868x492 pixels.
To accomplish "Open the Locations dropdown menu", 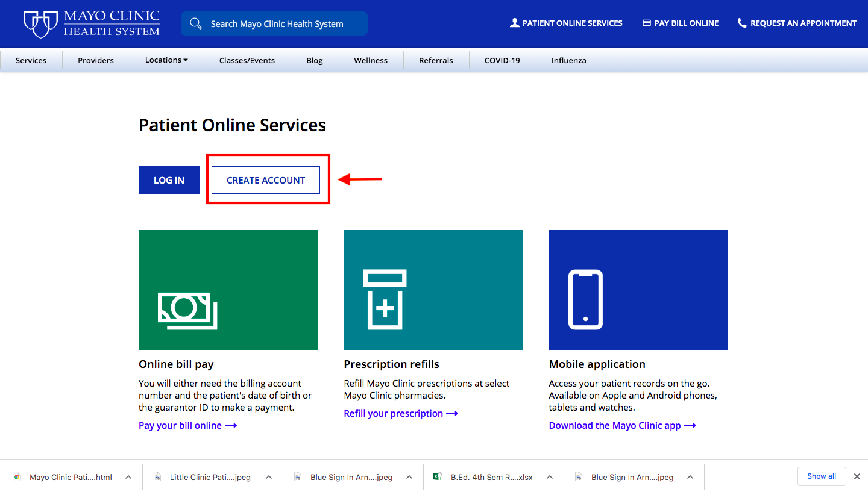I will pos(167,60).
